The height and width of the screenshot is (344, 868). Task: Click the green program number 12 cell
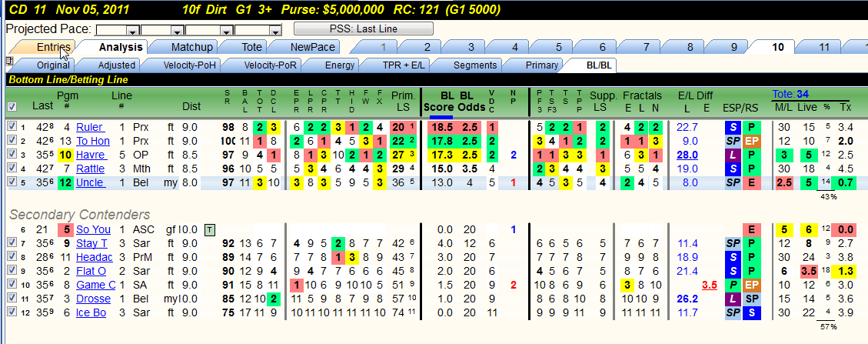tap(65, 182)
